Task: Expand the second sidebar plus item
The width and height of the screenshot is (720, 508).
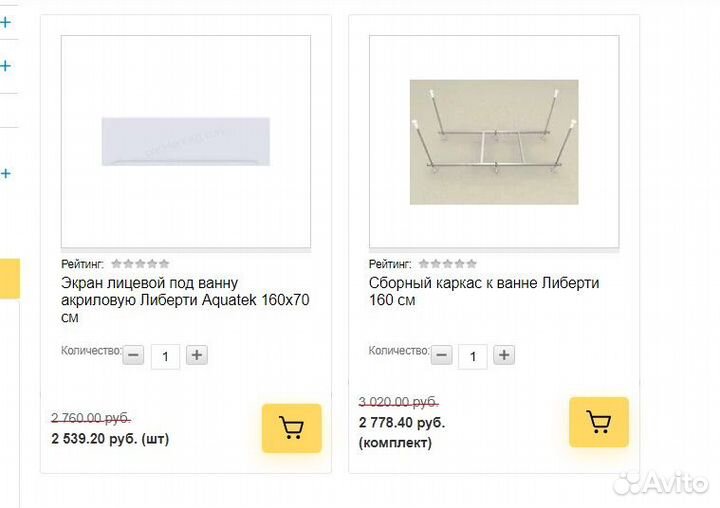Action: pos(6,66)
